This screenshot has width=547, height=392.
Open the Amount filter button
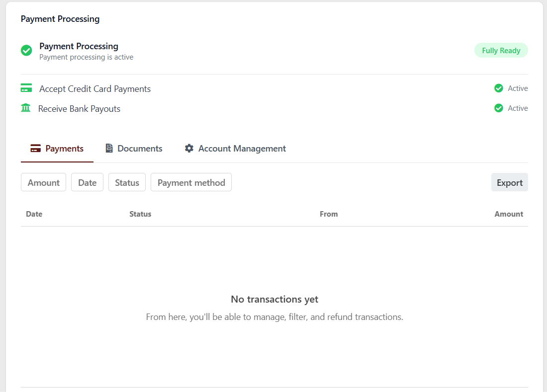click(43, 182)
